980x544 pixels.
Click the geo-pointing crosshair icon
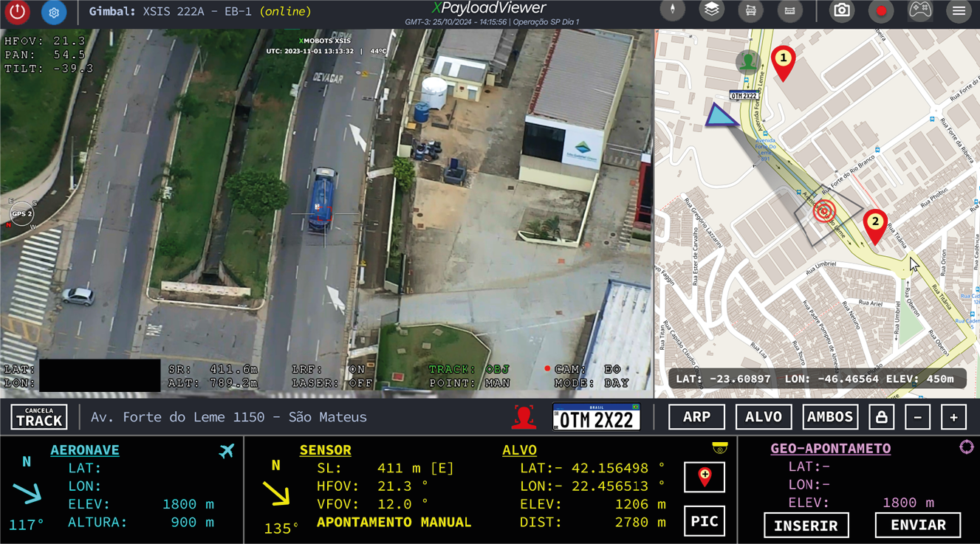point(966,447)
